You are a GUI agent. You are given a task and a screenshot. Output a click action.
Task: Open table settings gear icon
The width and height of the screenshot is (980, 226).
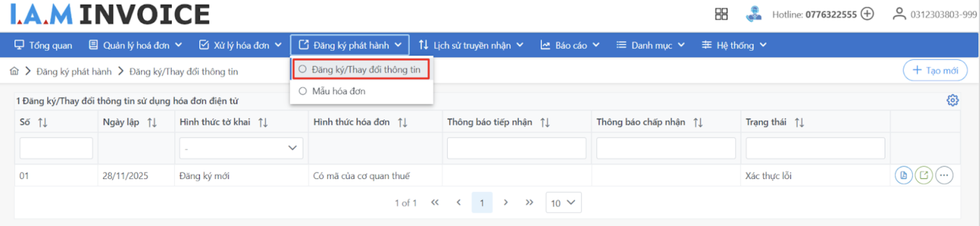pyautogui.click(x=952, y=100)
